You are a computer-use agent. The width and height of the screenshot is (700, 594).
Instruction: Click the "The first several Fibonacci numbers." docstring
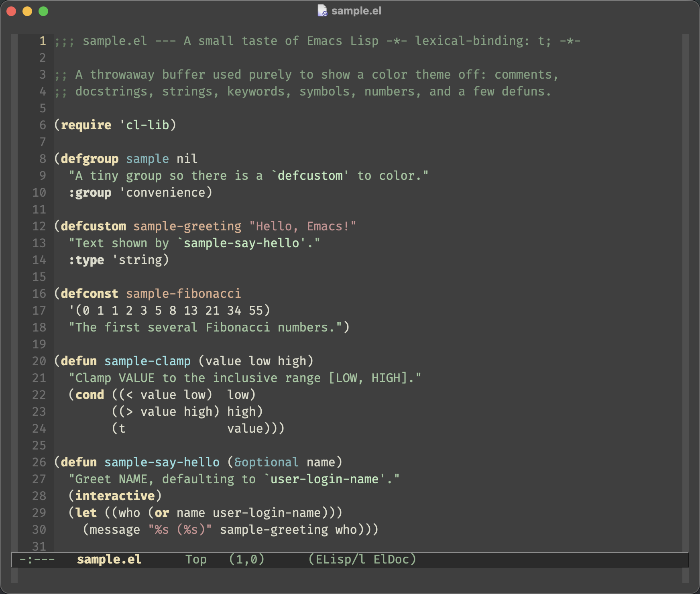[206, 328]
